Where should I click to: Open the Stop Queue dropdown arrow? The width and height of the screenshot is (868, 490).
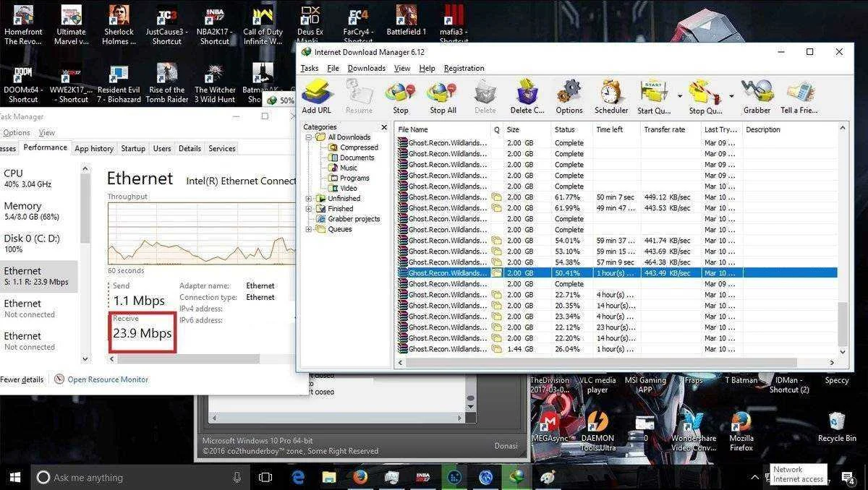tap(731, 96)
